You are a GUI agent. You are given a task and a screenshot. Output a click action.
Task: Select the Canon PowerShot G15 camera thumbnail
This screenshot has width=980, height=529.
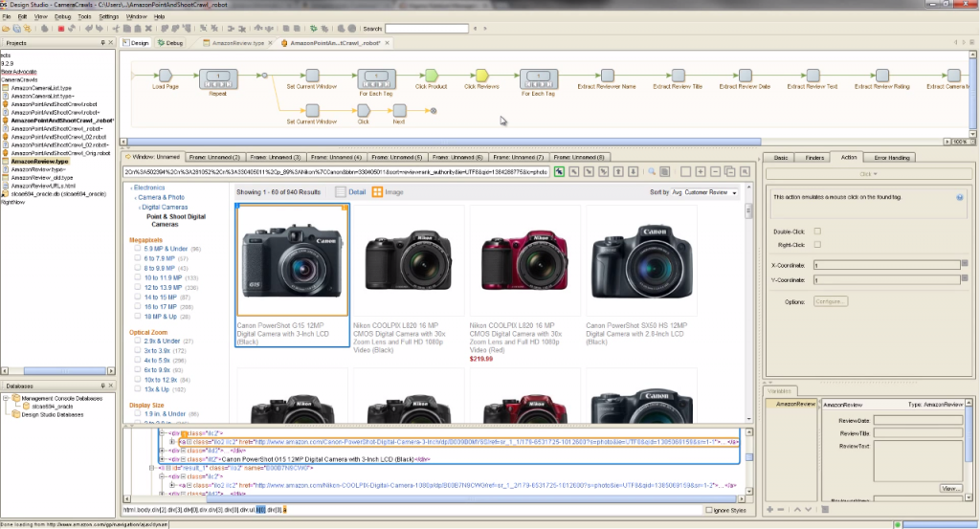[293, 261]
